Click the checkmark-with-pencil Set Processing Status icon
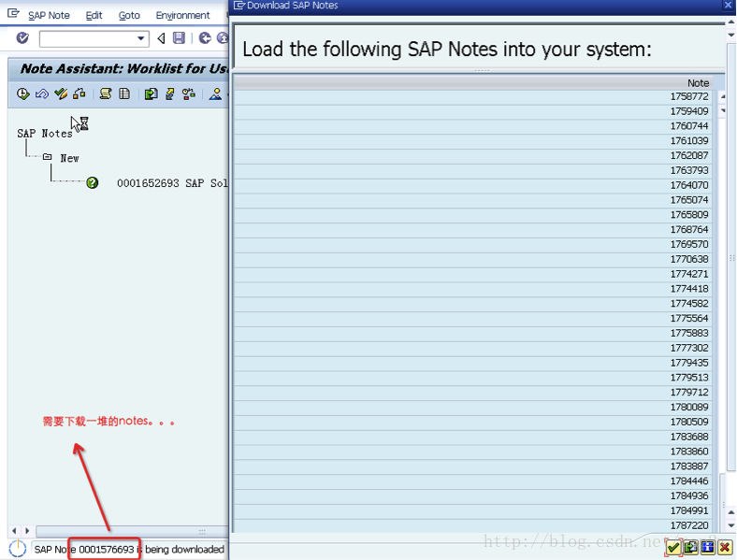 point(61,94)
